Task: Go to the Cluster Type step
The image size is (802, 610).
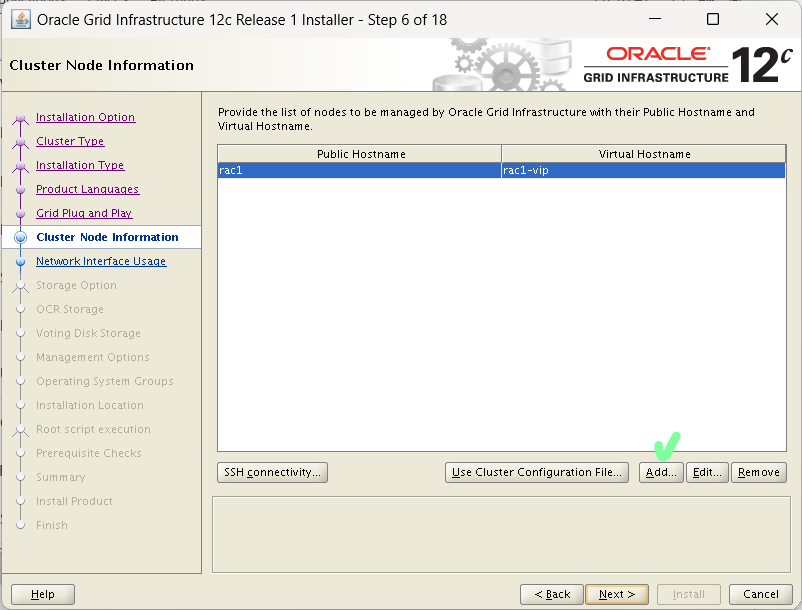Action: coord(70,141)
